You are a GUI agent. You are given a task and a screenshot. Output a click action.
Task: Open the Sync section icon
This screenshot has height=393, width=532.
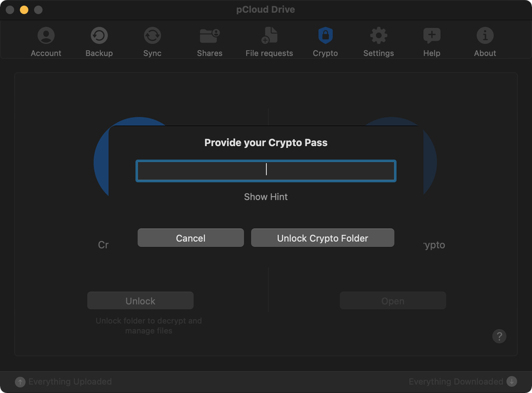tap(152, 34)
